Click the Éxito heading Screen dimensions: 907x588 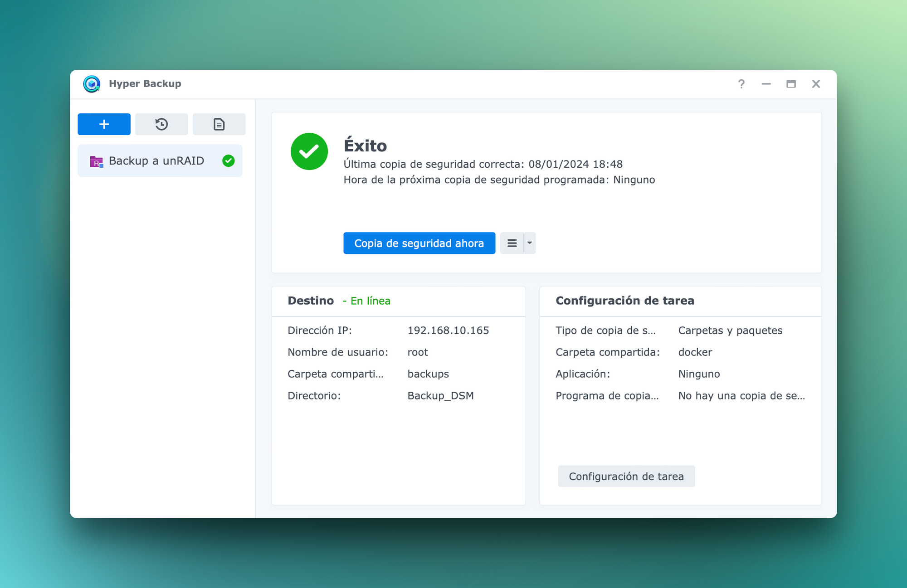coord(365,146)
